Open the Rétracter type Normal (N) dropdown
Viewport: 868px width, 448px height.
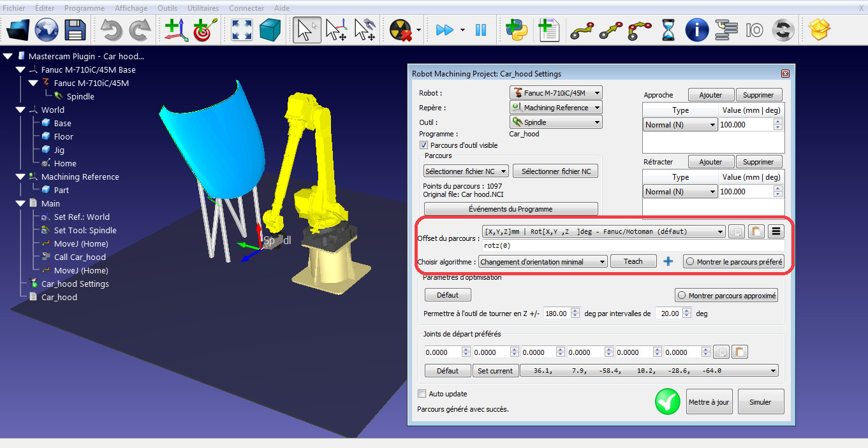(680, 192)
